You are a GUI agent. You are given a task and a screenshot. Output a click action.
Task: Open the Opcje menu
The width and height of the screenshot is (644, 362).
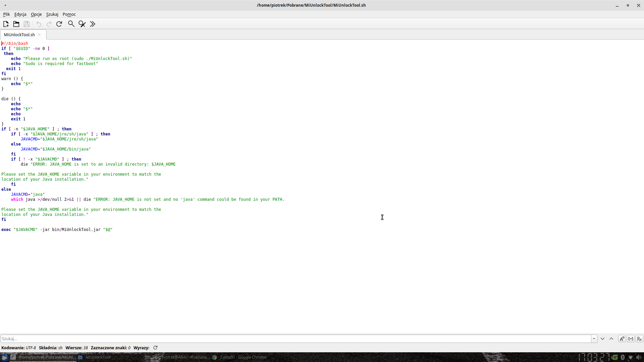point(36,14)
